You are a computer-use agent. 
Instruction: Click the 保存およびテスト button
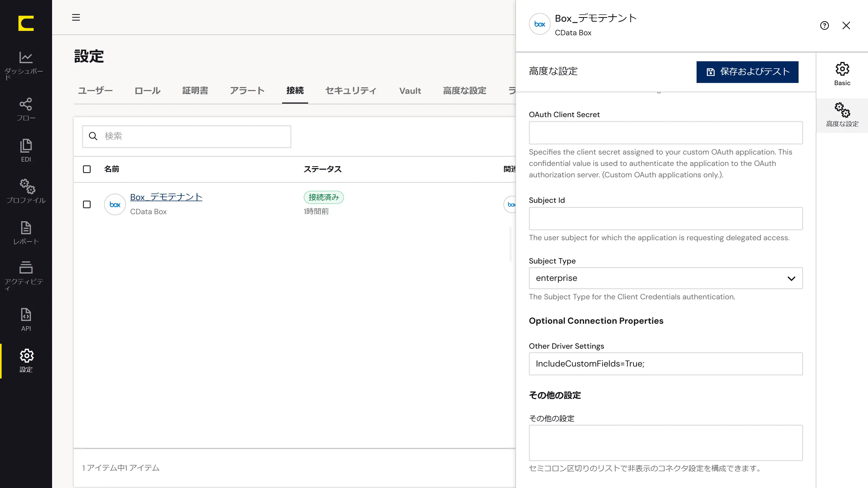(747, 72)
